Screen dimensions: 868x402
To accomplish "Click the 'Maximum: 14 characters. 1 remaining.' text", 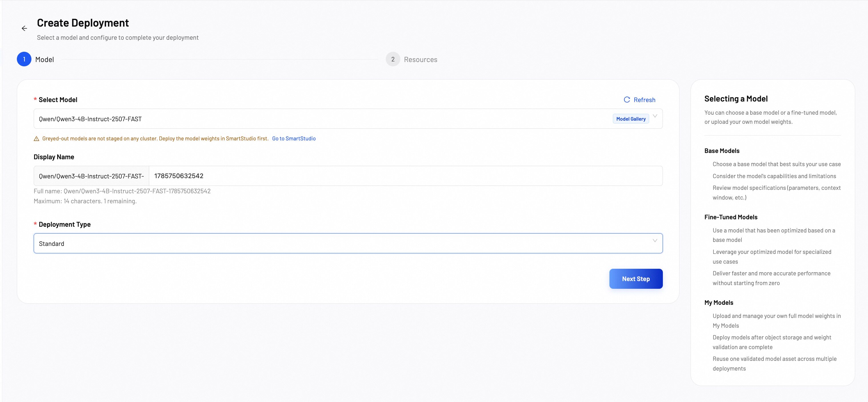I will coord(85,201).
